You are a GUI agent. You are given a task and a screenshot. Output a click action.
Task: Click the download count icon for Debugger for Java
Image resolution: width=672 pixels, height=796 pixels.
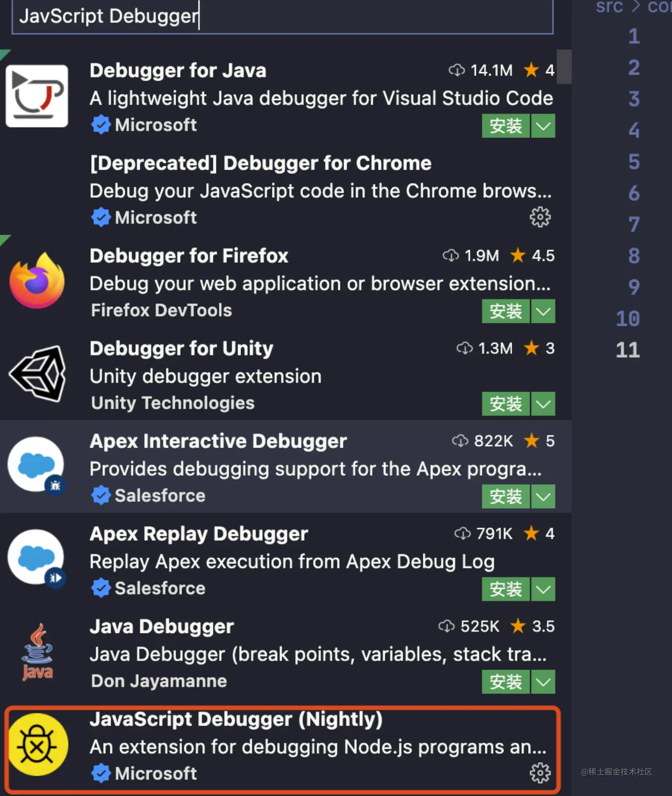456,70
